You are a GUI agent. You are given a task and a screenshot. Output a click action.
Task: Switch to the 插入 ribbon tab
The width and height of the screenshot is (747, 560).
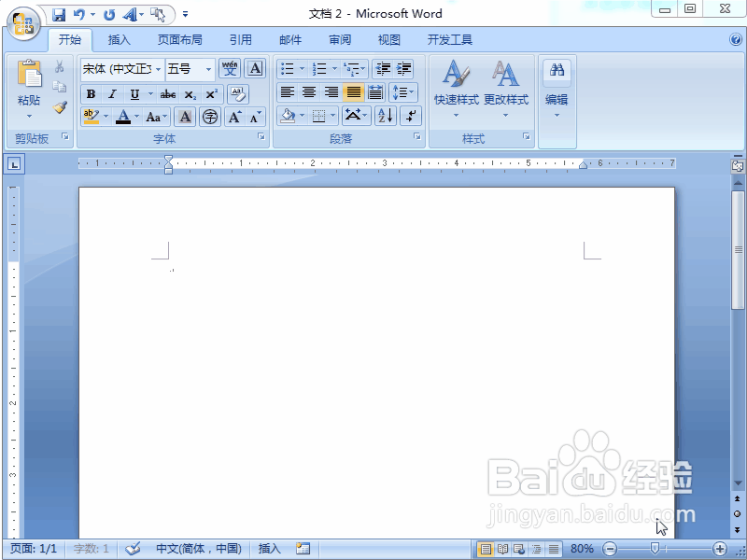tap(120, 39)
